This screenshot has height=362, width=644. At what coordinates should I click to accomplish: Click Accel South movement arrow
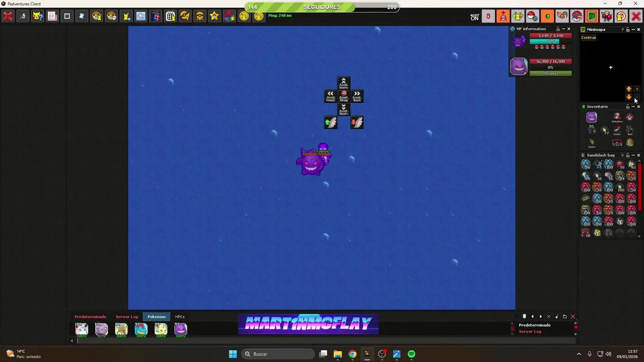click(344, 109)
